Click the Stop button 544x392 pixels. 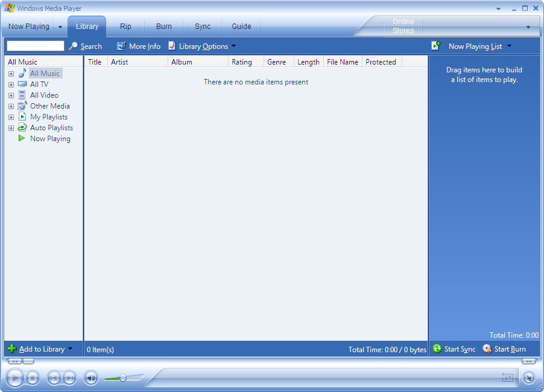[33, 378]
